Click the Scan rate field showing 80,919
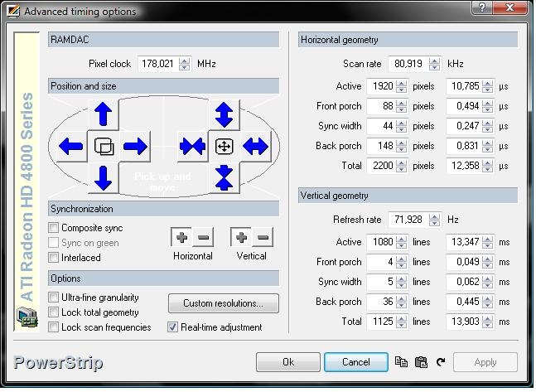Viewport: 536px width, 392px height. [409, 64]
